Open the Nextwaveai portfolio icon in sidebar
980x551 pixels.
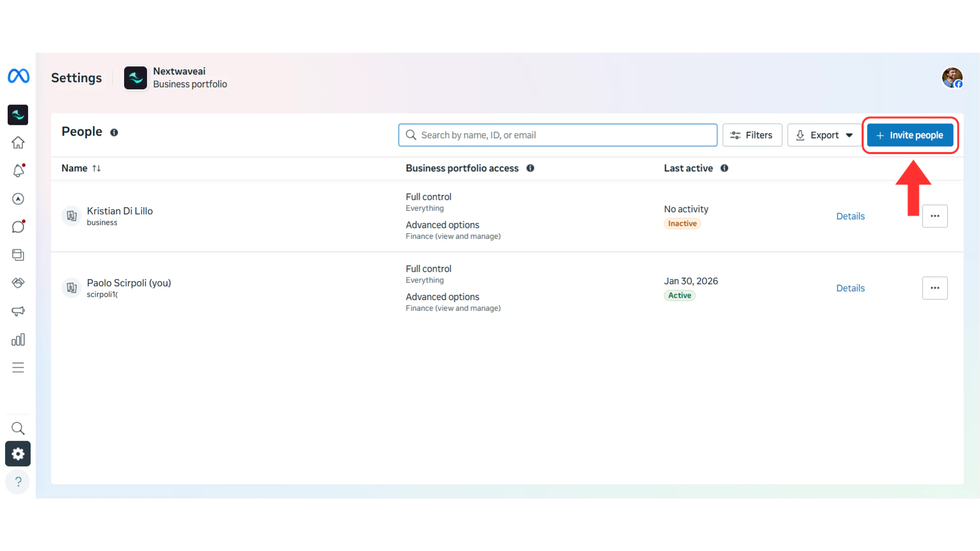pyautogui.click(x=18, y=115)
